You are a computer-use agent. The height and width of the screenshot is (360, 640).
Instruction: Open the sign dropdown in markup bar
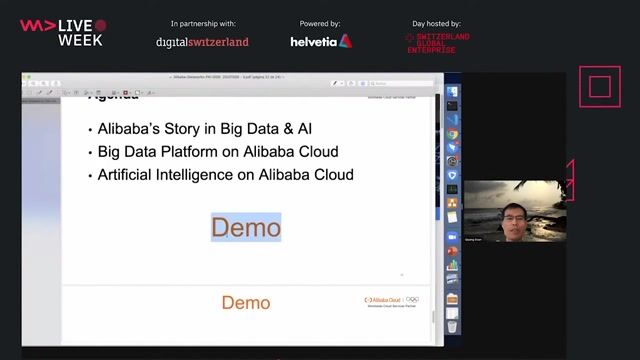coord(87,93)
